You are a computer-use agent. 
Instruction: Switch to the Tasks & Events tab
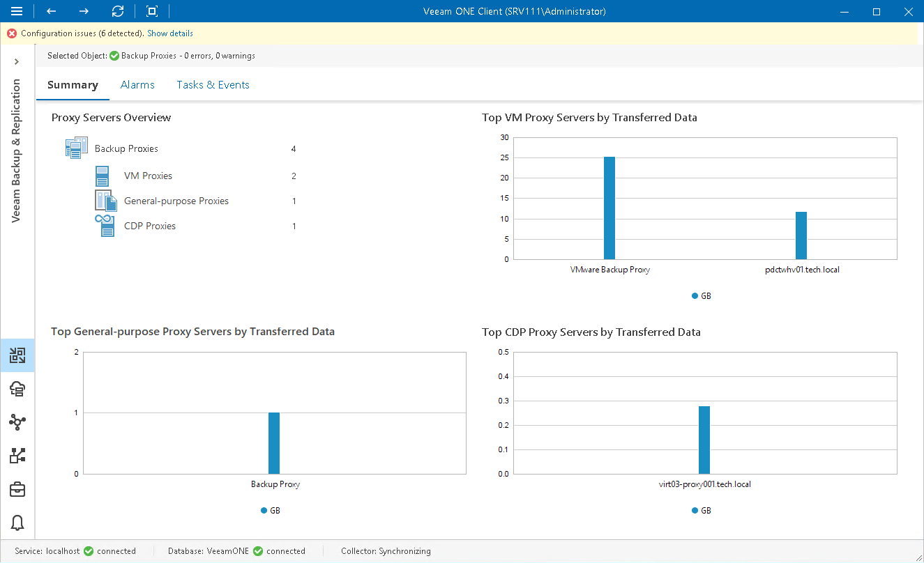coord(213,84)
